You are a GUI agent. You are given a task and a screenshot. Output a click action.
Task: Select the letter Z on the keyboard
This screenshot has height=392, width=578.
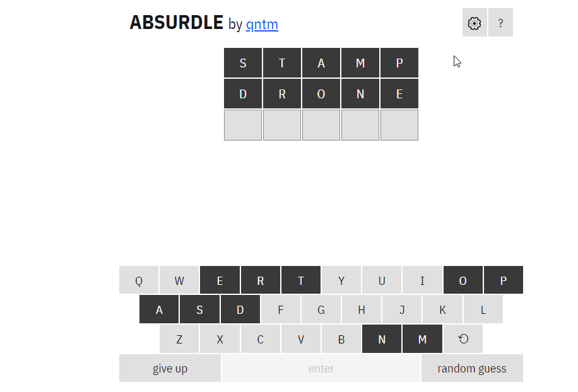[179, 338]
